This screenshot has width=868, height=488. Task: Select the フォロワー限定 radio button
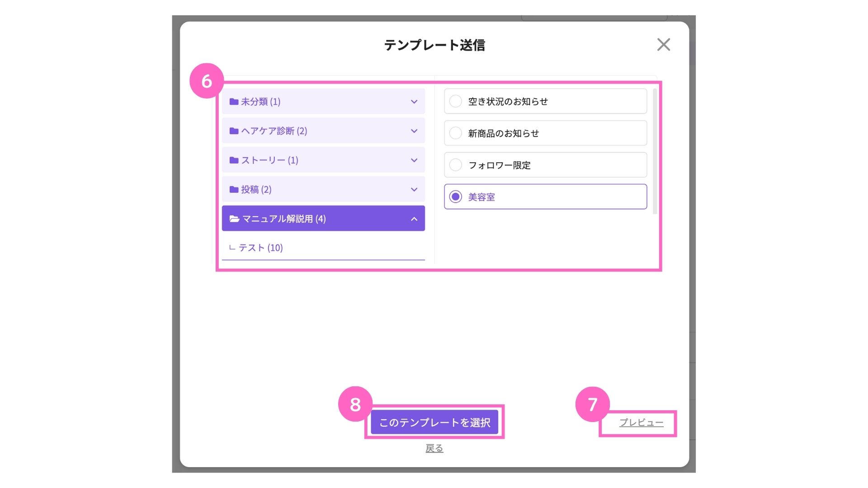coord(455,165)
